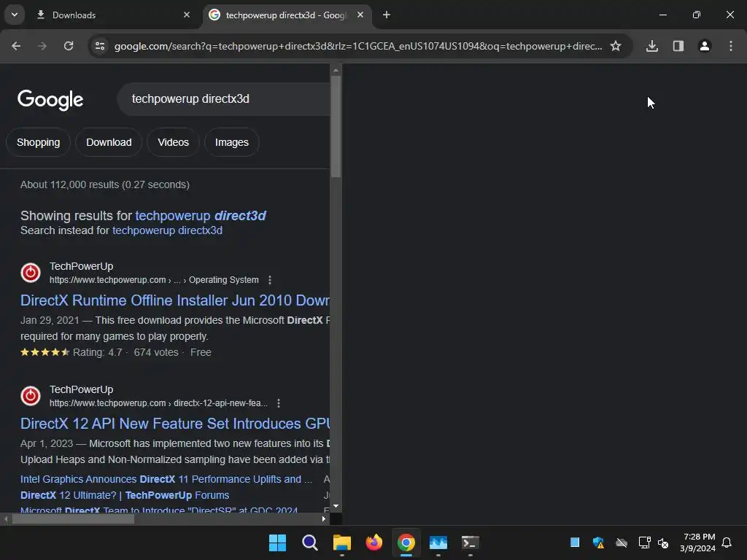Viewport: 747px width, 560px height.
Task: Click the muted volume tray icon
Action: 663,542
